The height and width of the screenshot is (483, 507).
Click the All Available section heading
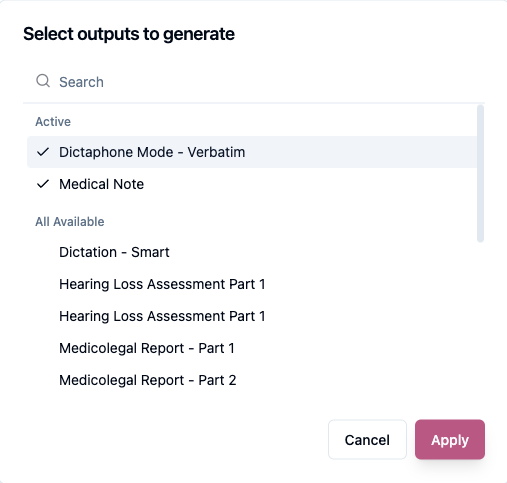point(70,222)
